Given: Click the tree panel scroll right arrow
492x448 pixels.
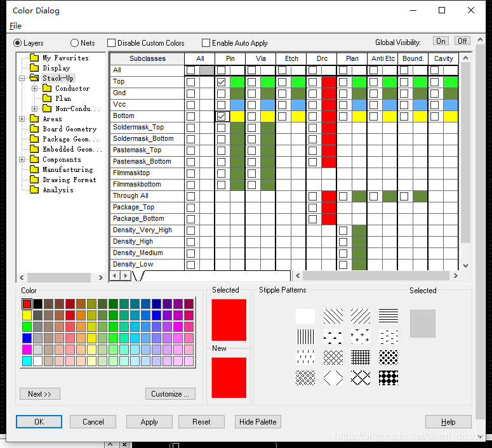Looking at the screenshot, I should 100,278.
